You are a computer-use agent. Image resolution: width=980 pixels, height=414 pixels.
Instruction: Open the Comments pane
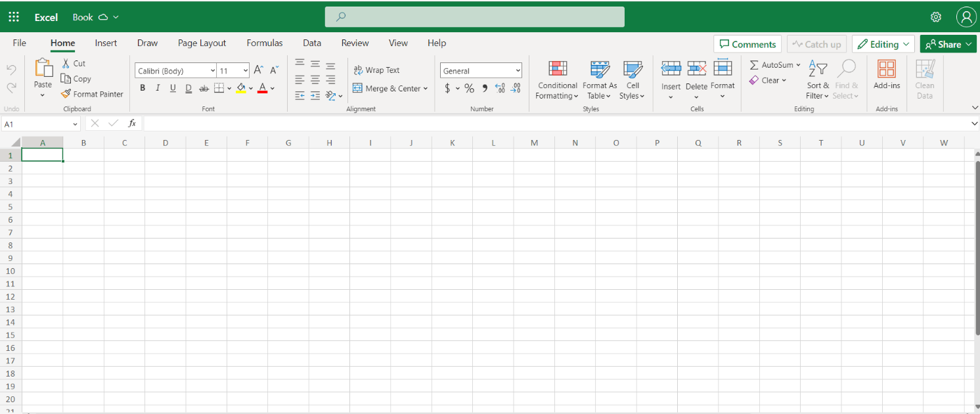click(747, 44)
